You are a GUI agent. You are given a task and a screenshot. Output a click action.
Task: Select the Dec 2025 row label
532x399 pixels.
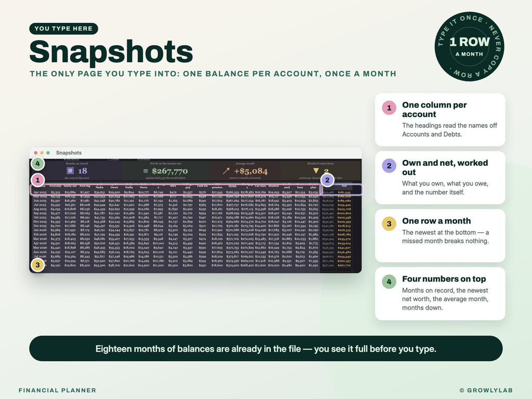(40, 226)
